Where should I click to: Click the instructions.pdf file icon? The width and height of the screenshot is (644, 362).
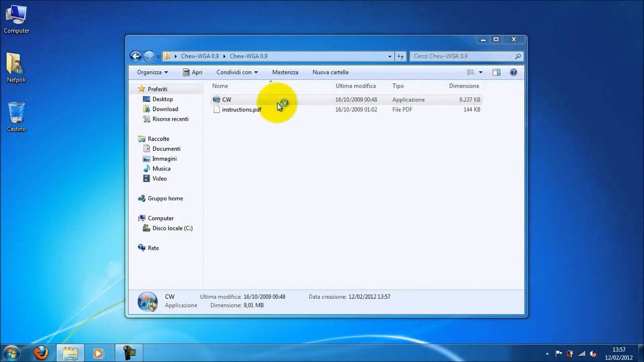pos(217,110)
